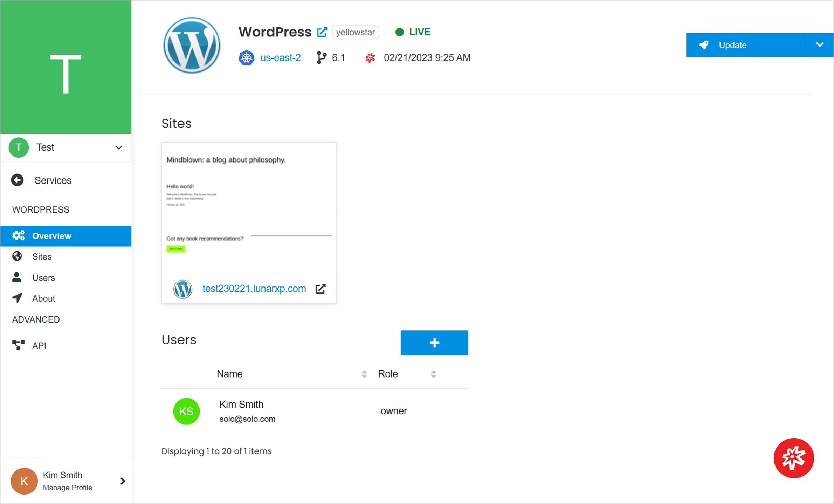Click the About rocket/navigation icon
This screenshot has height=504, width=834.
click(19, 298)
